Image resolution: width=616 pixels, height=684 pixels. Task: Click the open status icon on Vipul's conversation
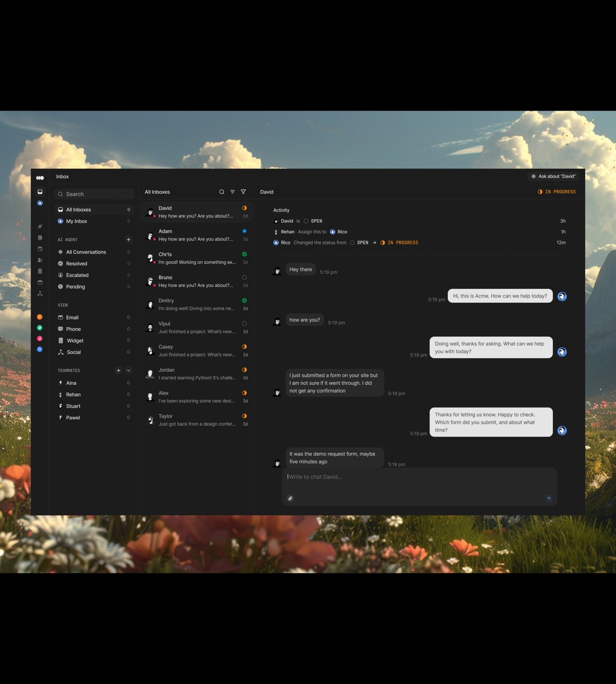[244, 323]
